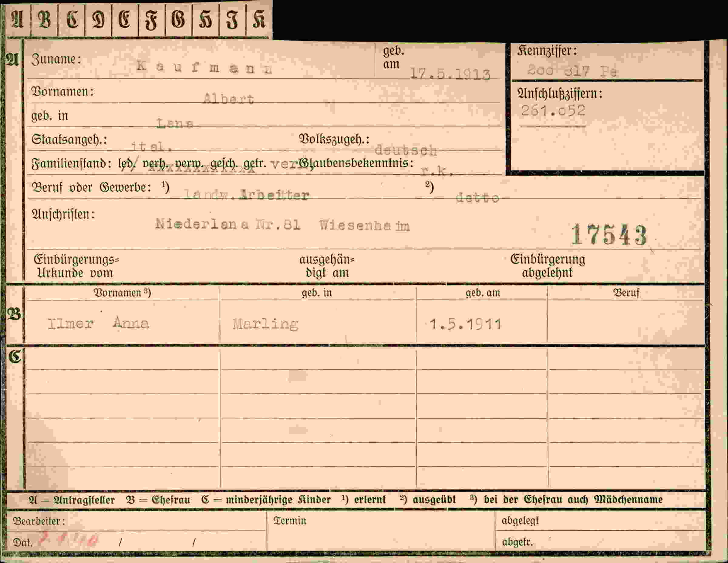Select the Fraktur "F" index tab
This screenshot has width=728, height=563.
click(152, 20)
